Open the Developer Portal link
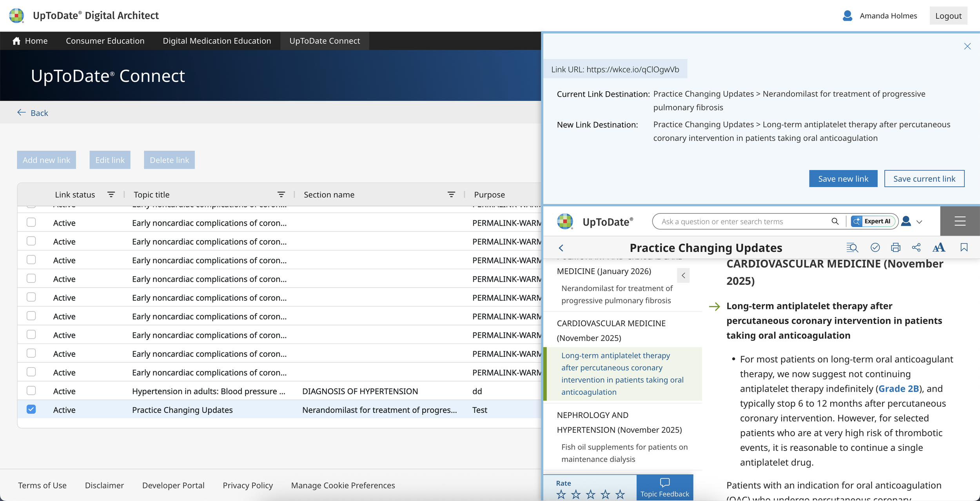Viewport: 980px width, 501px height. click(x=173, y=485)
